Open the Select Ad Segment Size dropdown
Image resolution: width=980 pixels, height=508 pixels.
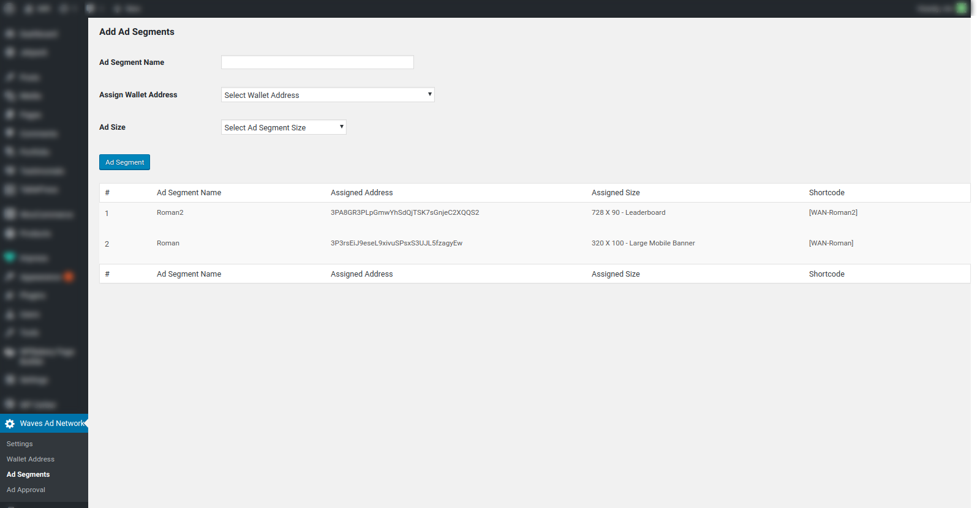[284, 127]
